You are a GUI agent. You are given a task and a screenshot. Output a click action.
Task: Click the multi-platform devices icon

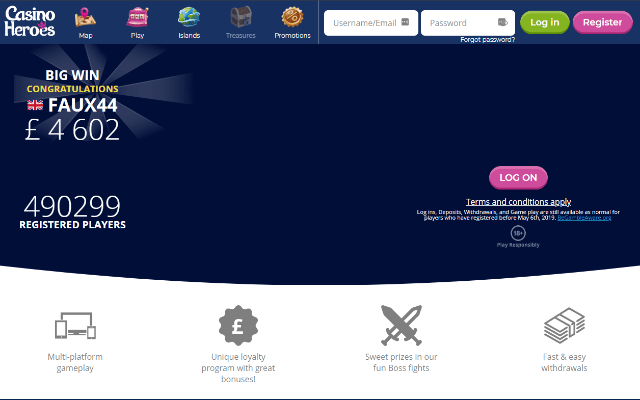pyautogui.click(x=75, y=325)
